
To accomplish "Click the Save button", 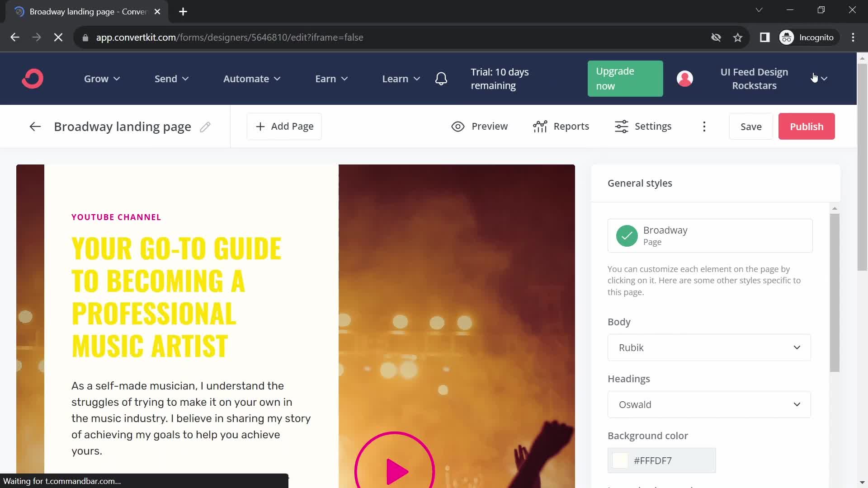I will coord(751,126).
